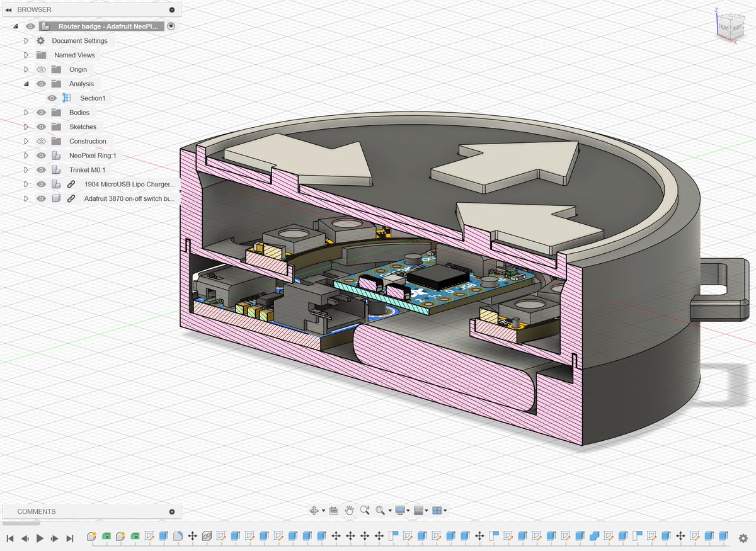
Task: Click the Named Views folder icon
Action: pyautogui.click(x=41, y=55)
